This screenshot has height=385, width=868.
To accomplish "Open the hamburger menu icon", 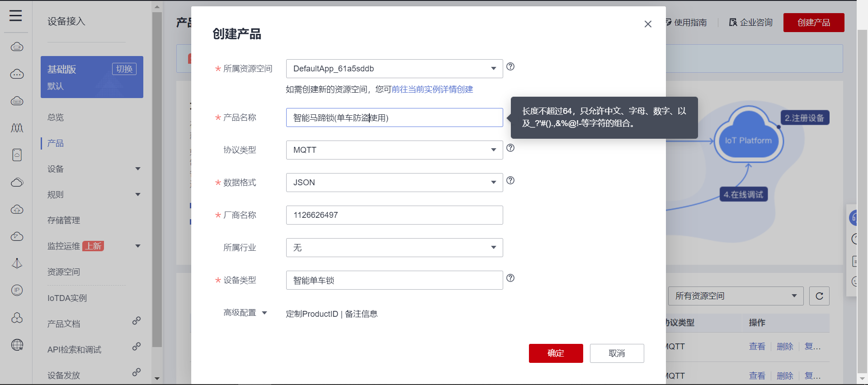I will pos(16,16).
